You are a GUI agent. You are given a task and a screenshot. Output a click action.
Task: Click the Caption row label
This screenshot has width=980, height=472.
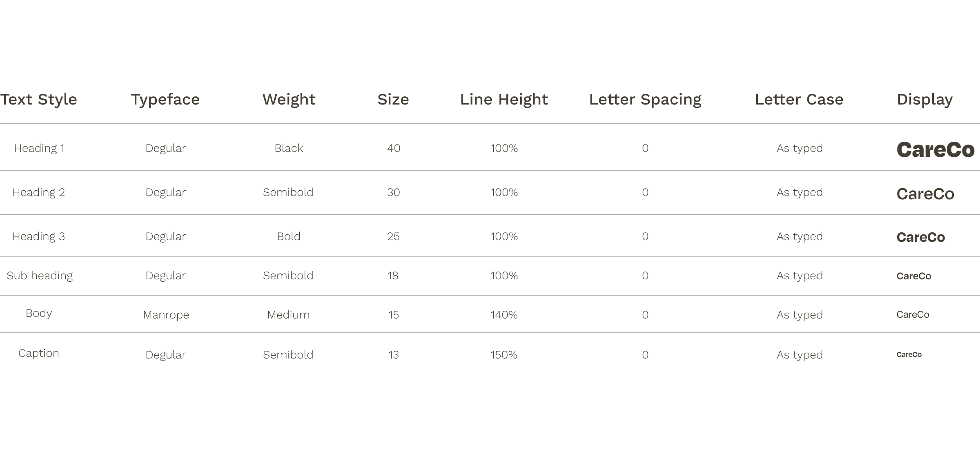(x=39, y=353)
